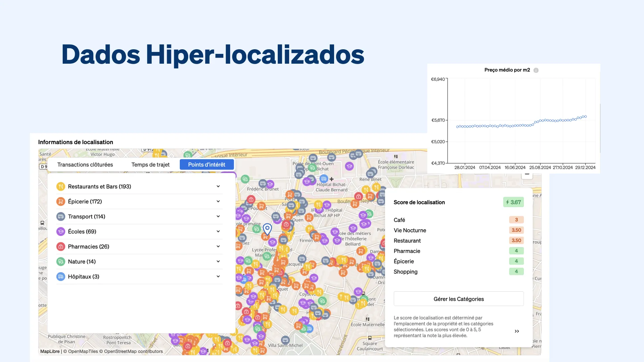This screenshot has width=644, height=362.
Task: Expand the Hôpitaux (3) chevron
Action: (218, 277)
